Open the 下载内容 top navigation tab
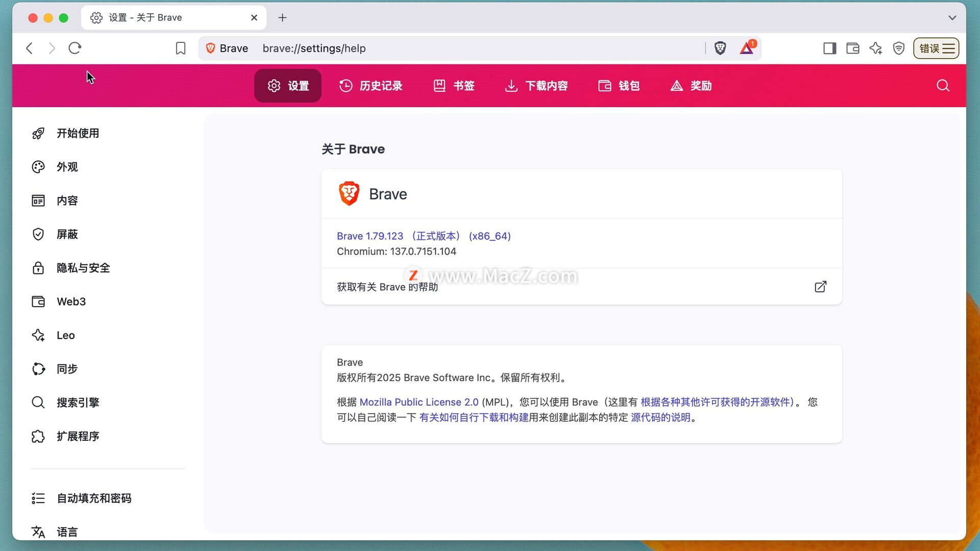The height and width of the screenshot is (551, 980). tap(536, 86)
